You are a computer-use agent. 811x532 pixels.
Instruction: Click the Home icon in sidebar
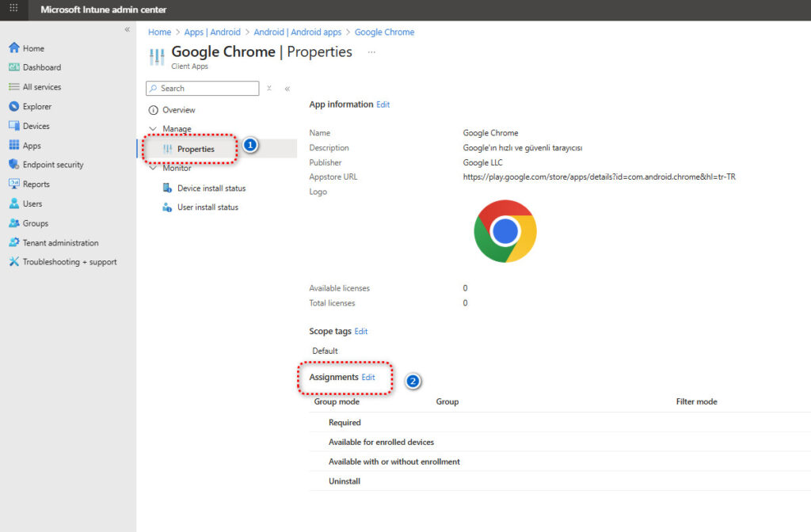tap(13, 48)
